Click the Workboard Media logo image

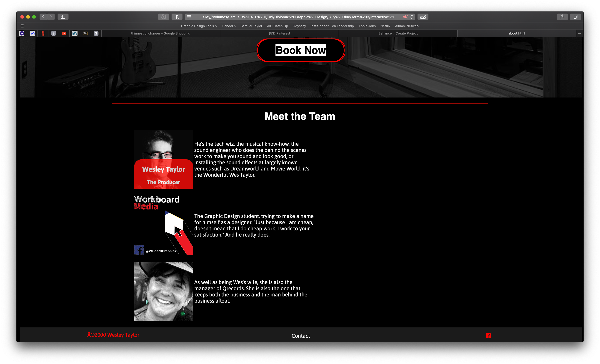(x=164, y=225)
